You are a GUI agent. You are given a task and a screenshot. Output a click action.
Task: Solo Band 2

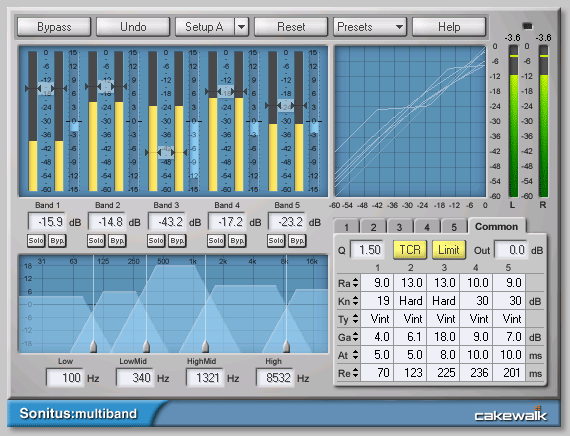96,240
